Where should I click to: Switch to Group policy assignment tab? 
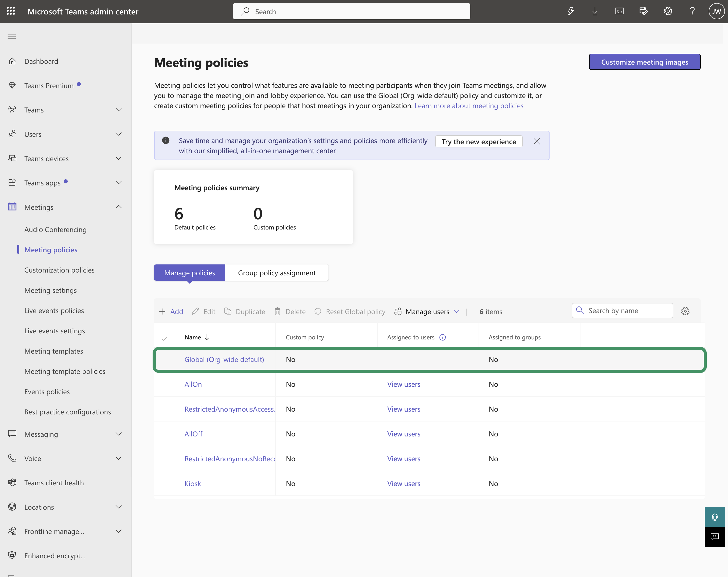click(x=277, y=273)
